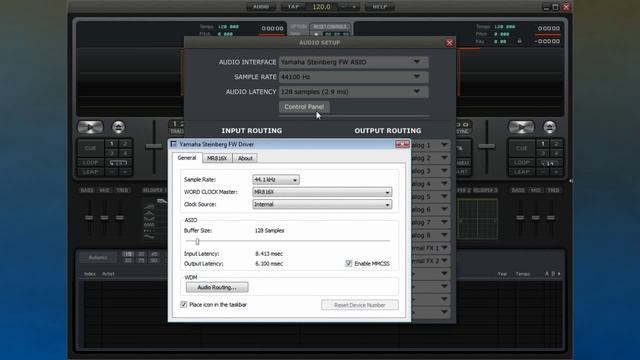Toggle Place icon in the taskbar checkbox
This screenshot has height=360, width=640.
[x=184, y=304]
